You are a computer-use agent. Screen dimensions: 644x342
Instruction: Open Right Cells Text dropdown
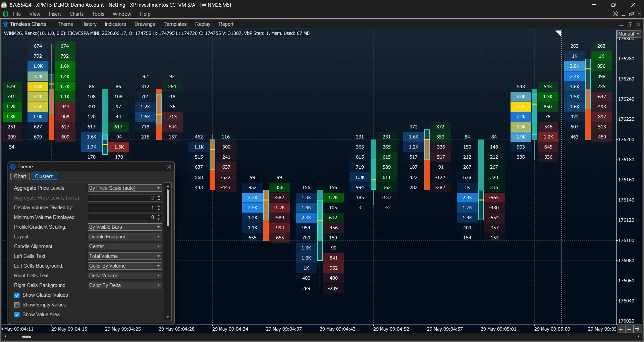[x=125, y=276]
